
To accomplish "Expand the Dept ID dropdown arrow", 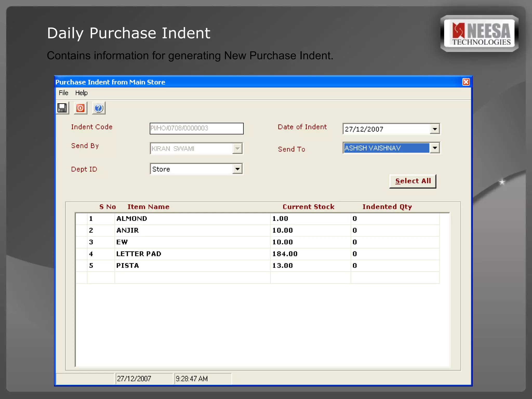I will [x=237, y=169].
